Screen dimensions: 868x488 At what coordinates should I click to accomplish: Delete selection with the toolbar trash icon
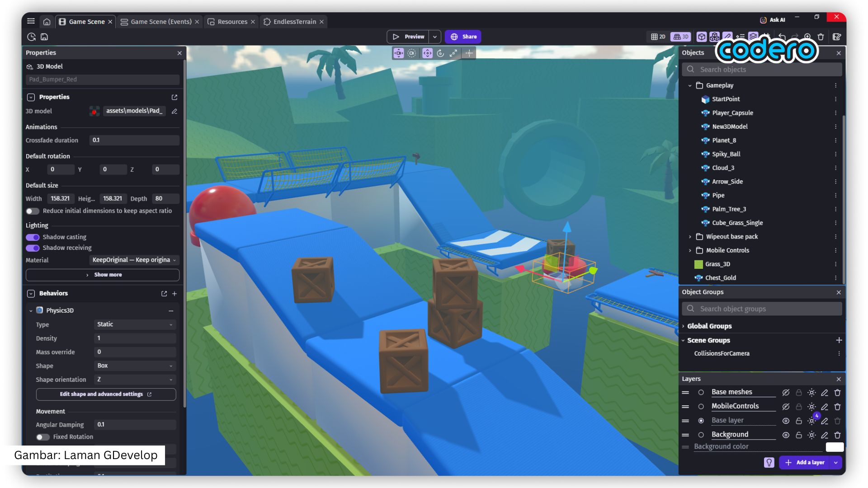point(821,37)
